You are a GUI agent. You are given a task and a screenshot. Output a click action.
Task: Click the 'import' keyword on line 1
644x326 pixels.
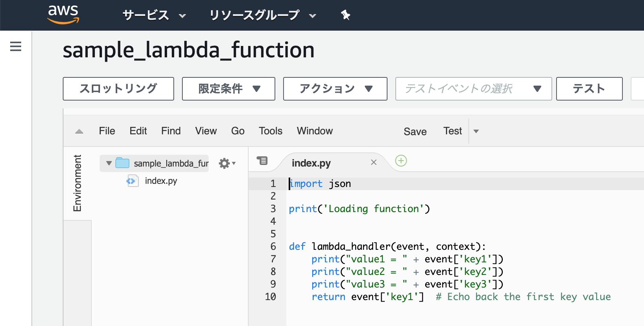(x=306, y=183)
